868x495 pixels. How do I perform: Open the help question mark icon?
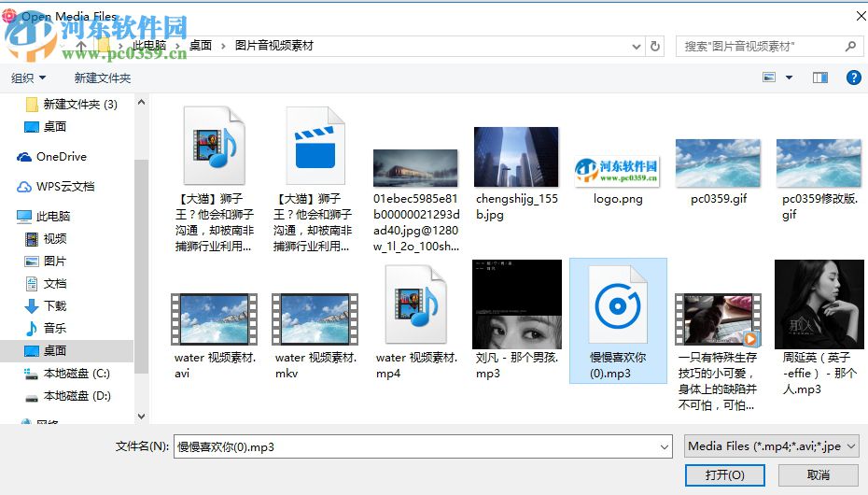tap(854, 78)
